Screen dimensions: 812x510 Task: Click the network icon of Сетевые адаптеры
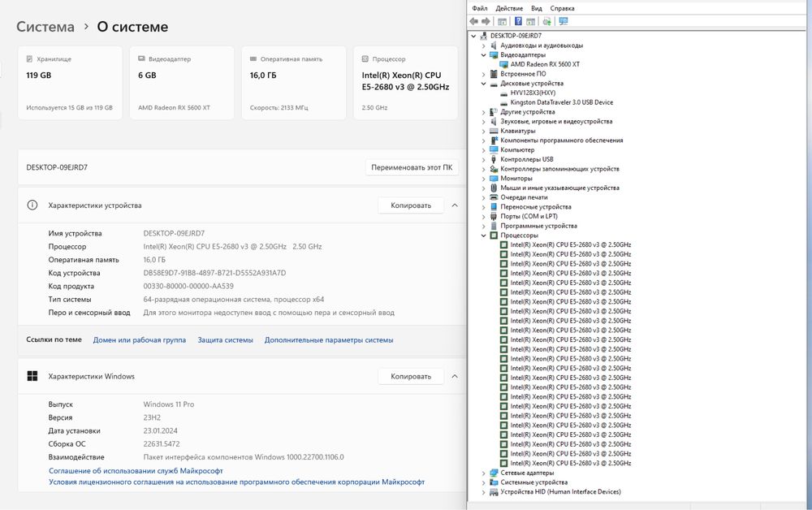click(x=494, y=473)
